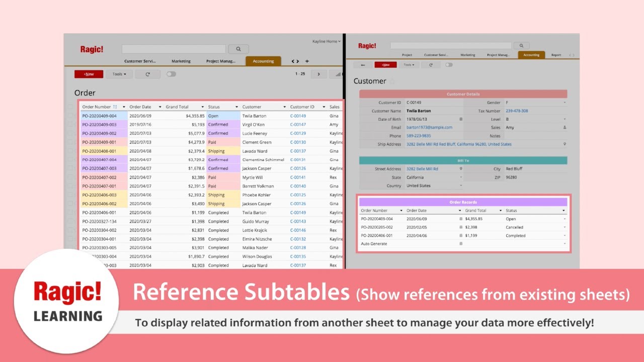Flip the toggle switch in the Customer toolbar

(x=449, y=64)
